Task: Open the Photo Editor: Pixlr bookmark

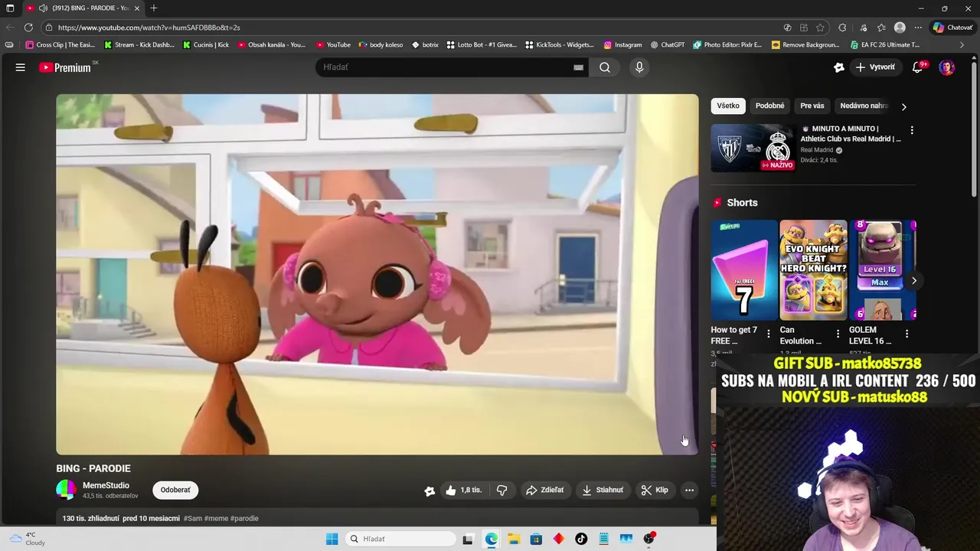Action: click(x=727, y=45)
